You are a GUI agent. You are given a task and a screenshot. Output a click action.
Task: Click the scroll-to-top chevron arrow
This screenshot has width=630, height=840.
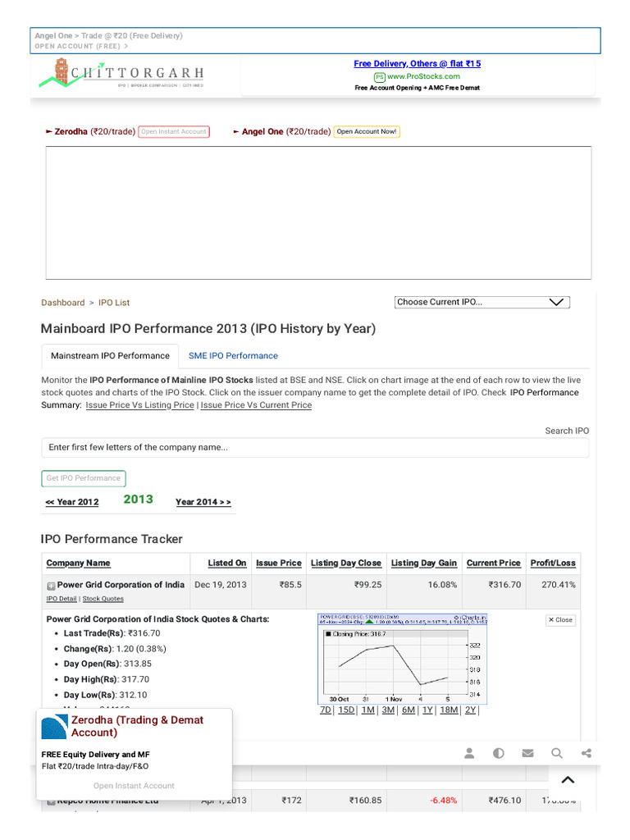pos(568,780)
